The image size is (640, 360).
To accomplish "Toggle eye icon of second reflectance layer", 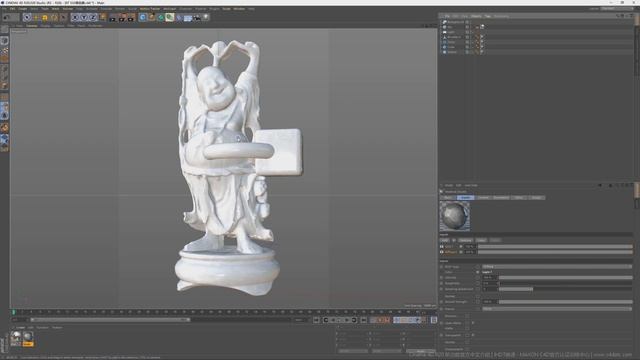I will [x=442, y=252].
